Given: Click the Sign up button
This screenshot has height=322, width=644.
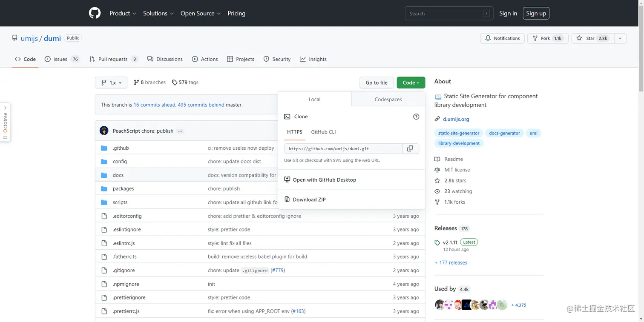Looking at the screenshot, I should (x=536, y=13).
